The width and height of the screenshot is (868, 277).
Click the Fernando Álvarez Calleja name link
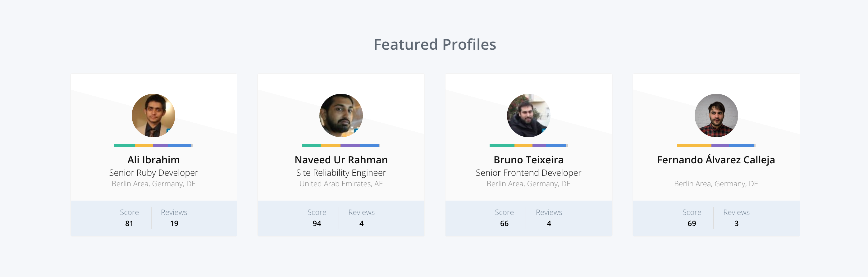716,160
